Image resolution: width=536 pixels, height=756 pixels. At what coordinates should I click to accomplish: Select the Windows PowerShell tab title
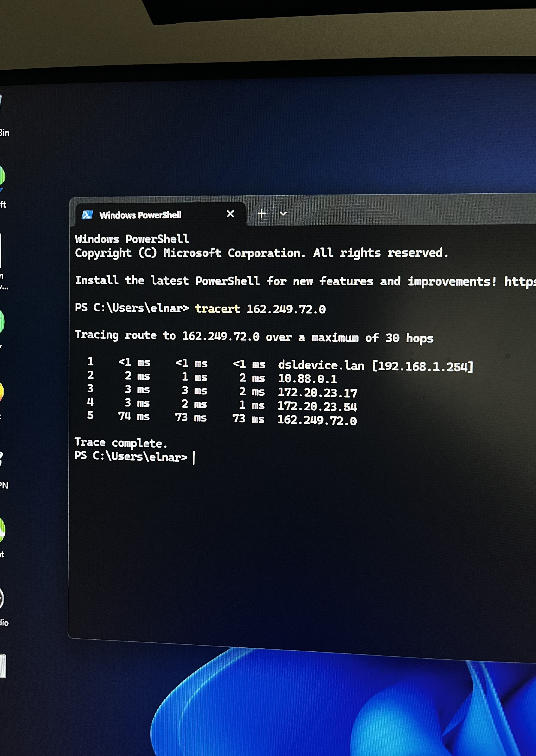(140, 215)
